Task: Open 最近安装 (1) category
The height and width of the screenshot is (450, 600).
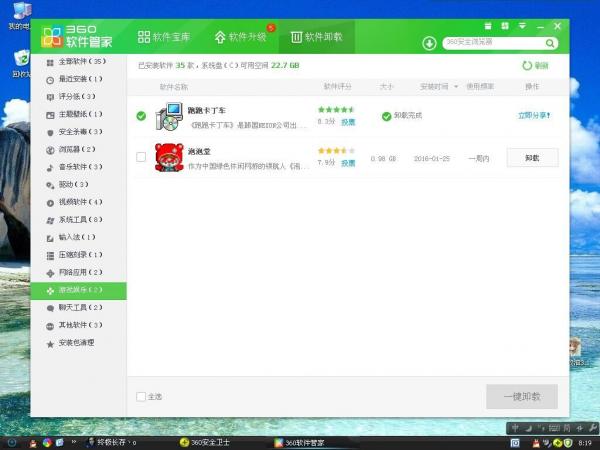Action: [78, 79]
